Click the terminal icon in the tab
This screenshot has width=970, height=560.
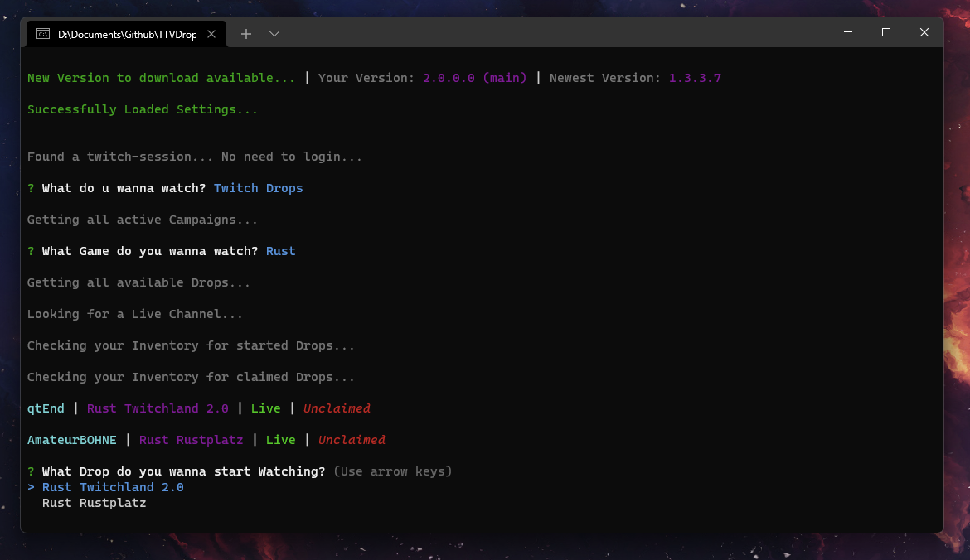coord(42,34)
